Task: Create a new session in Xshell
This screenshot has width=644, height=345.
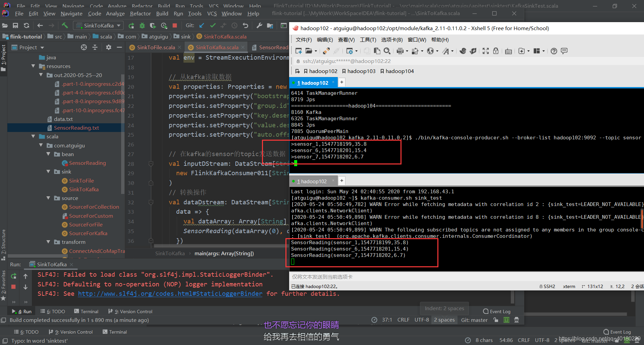Action: [298, 51]
